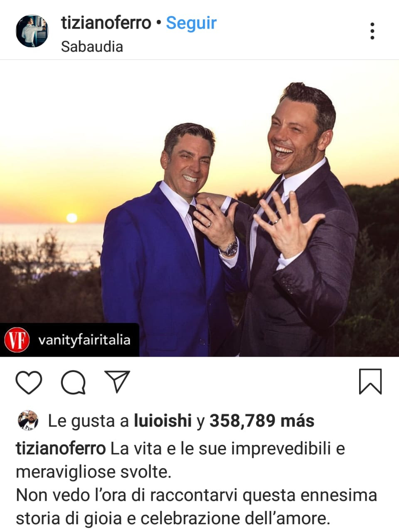View the list of 358,789 más likes
The height and width of the screenshot is (532, 399).
(261, 421)
